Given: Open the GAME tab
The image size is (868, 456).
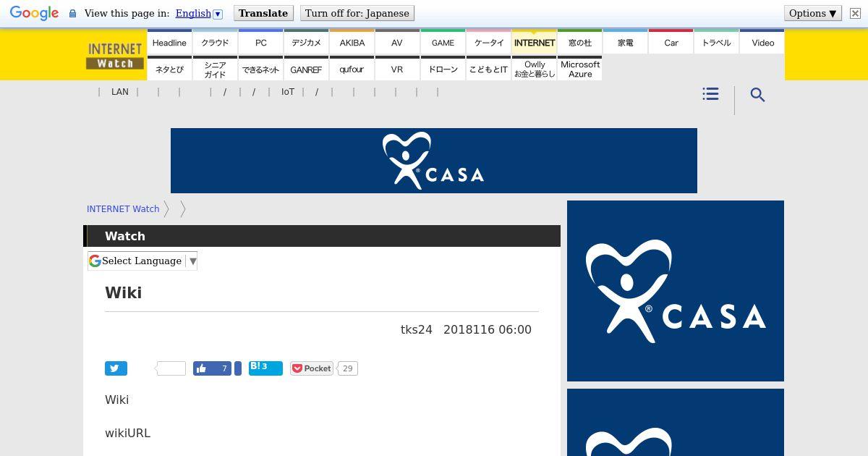Looking at the screenshot, I should 443,42.
